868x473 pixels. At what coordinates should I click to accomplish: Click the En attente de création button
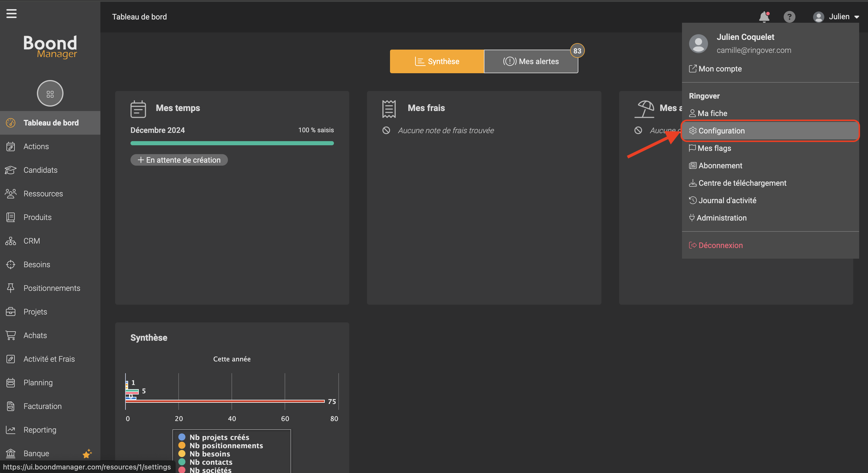click(x=179, y=160)
